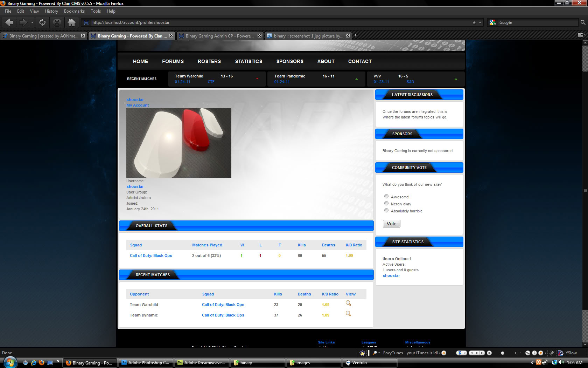Click shoostar under Active Users

click(x=391, y=275)
